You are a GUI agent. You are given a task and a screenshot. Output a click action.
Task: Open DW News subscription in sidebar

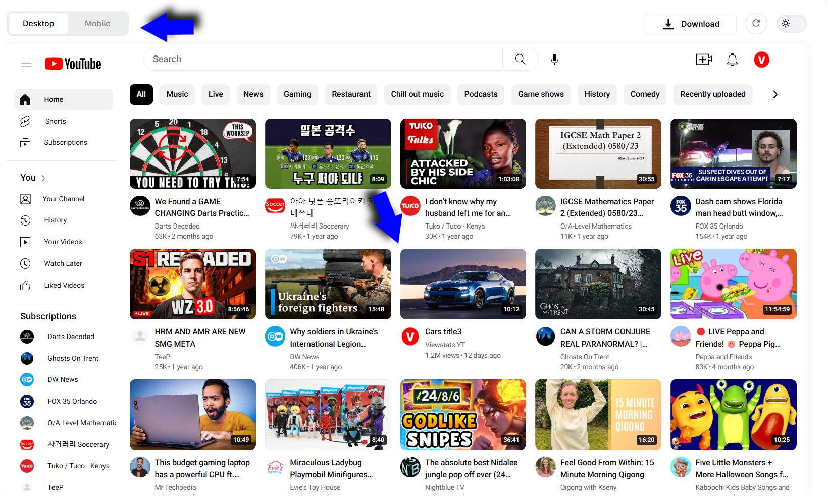[64, 379]
